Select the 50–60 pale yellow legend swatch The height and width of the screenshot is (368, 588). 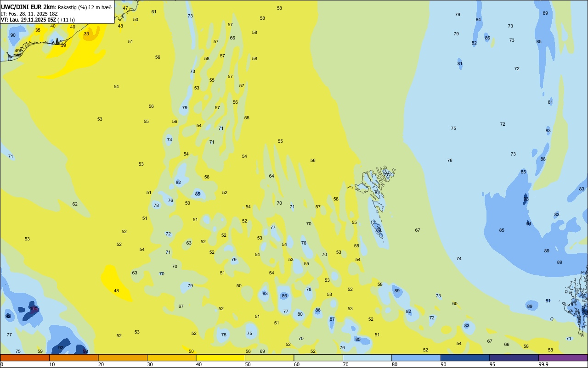[x=269, y=357]
